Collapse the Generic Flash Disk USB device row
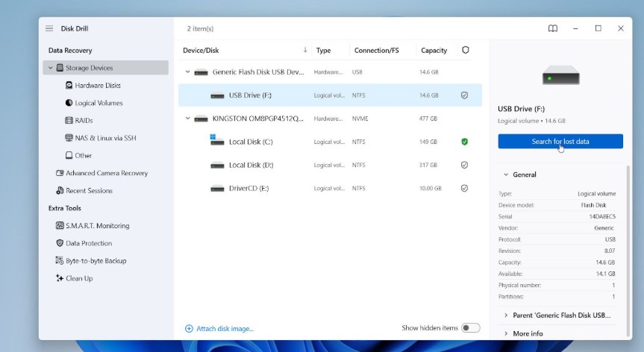The image size is (644, 352). click(188, 72)
